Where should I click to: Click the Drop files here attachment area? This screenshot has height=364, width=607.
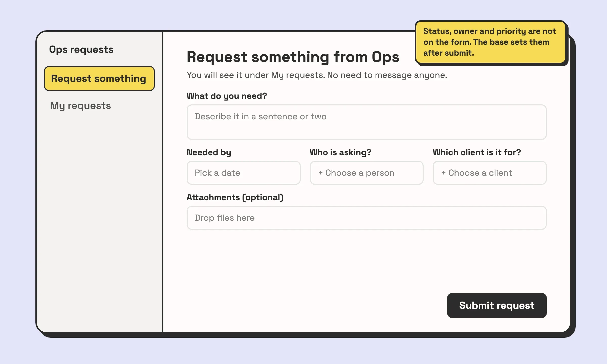coord(366,218)
